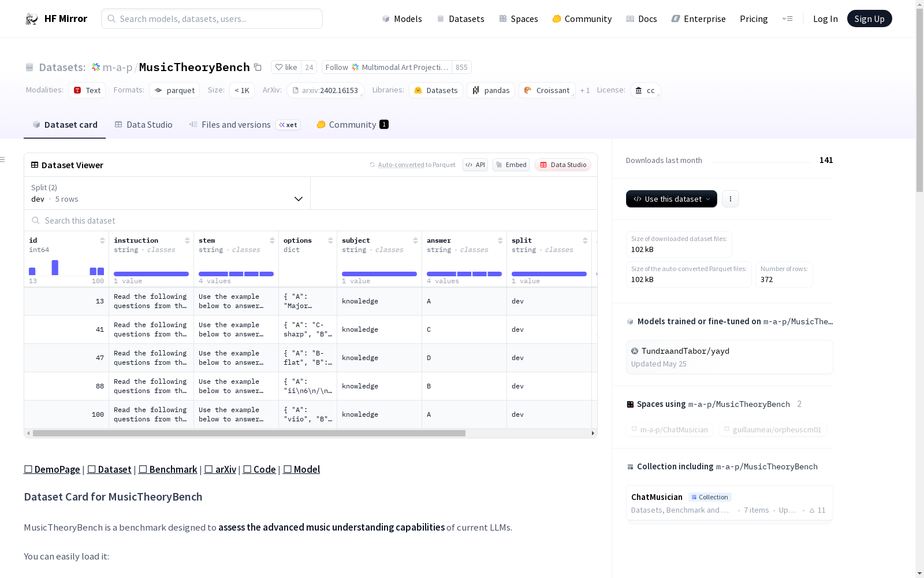Viewport: 924px width, 578px height.
Task: Sort the id column
Action: click(x=102, y=240)
